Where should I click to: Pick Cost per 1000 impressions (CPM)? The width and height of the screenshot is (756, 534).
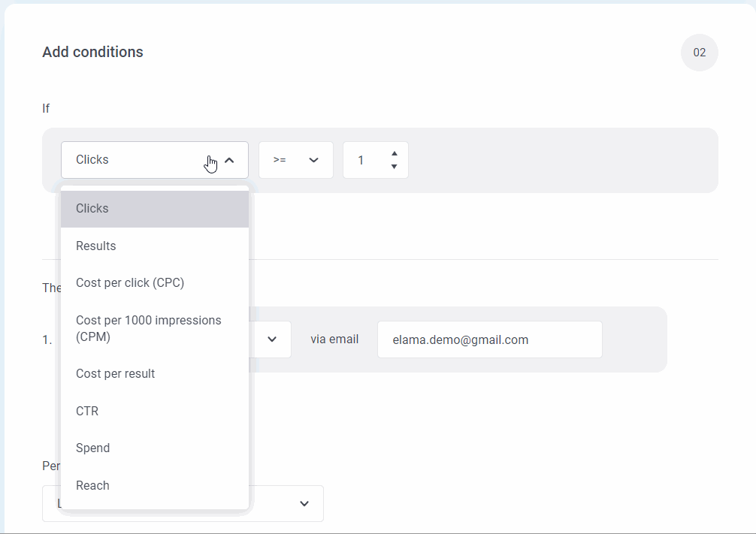[x=155, y=329]
